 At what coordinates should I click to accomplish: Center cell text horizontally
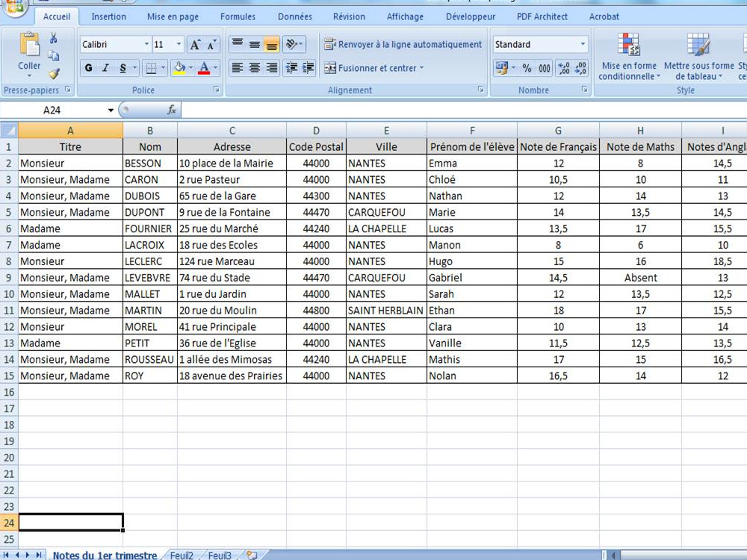(255, 68)
